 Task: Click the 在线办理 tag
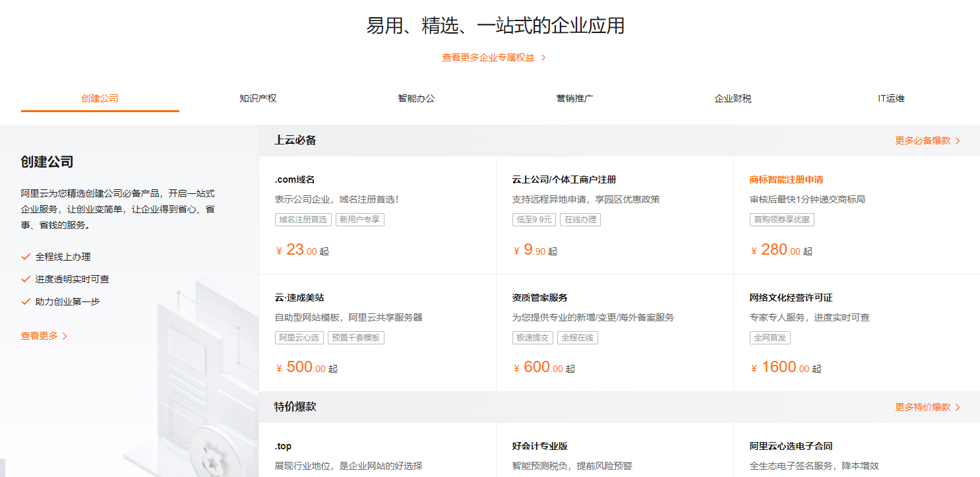(x=580, y=220)
